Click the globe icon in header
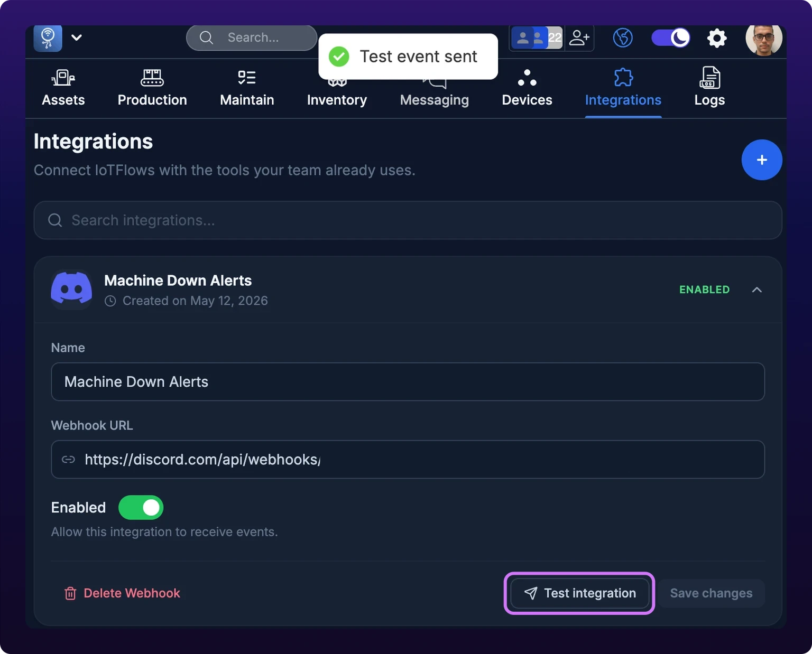The image size is (812, 654). [x=623, y=38]
